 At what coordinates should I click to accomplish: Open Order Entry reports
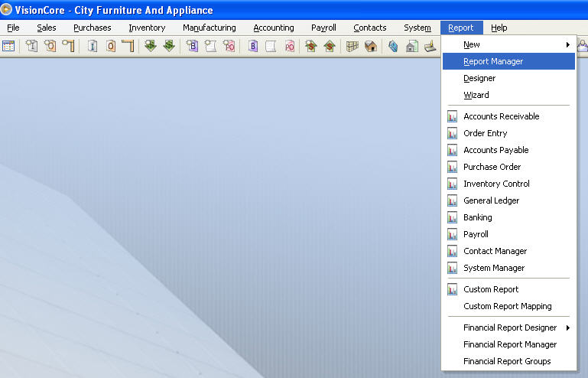508,133
